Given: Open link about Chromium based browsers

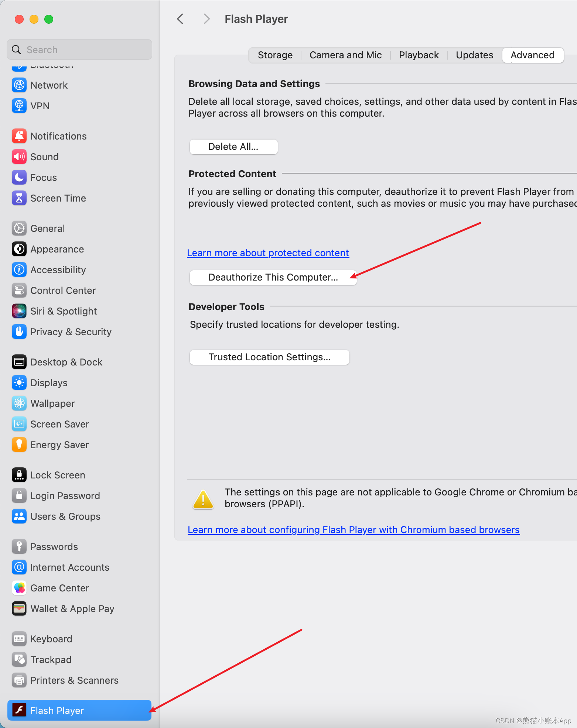Looking at the screenshot, I should [x=354, y=530].
